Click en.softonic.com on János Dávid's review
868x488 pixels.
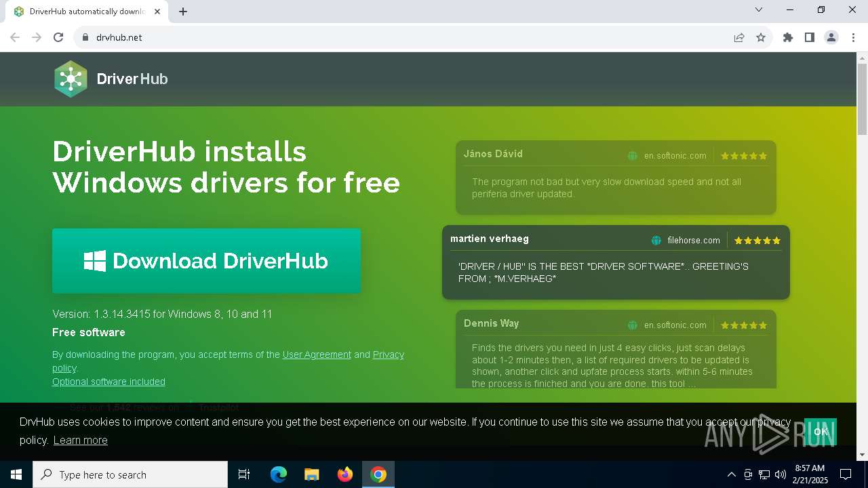(675, 156)
